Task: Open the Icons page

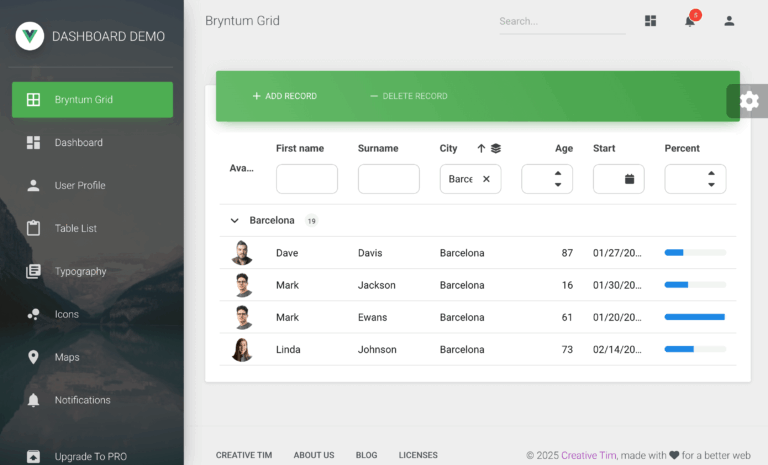Action: point(93,314)
